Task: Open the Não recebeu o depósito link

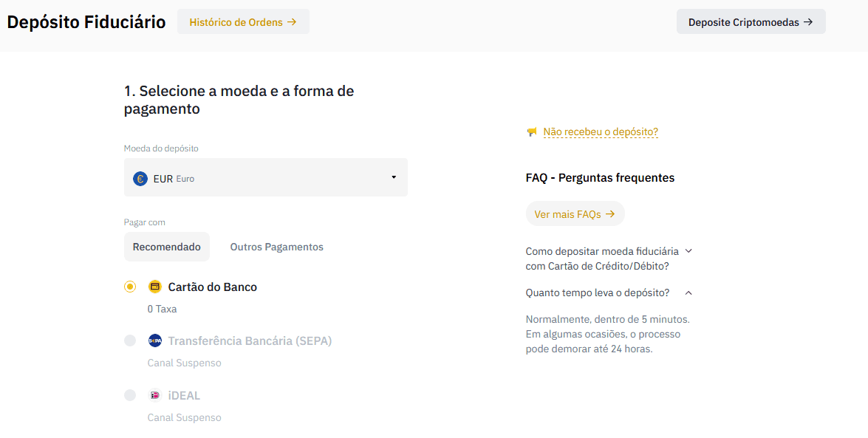Action: click(600, 132)
